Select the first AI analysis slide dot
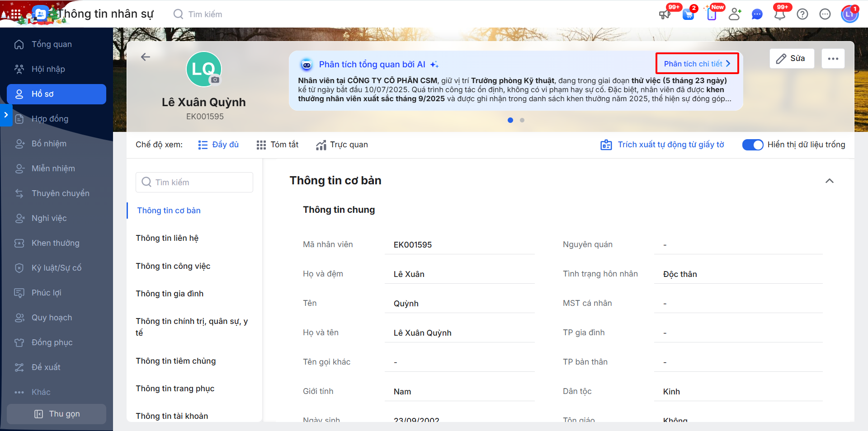Screen dimensions: 868x431 (x=510, y=120)
